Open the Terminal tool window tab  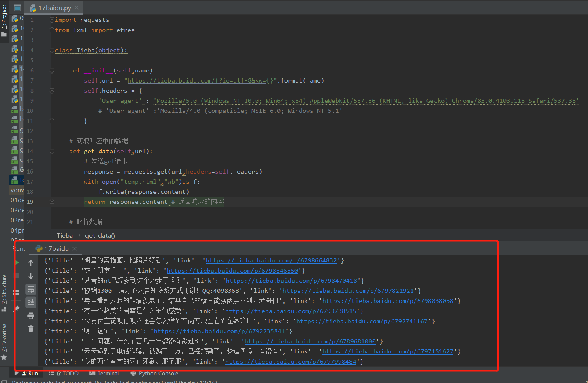click(104, 374)
